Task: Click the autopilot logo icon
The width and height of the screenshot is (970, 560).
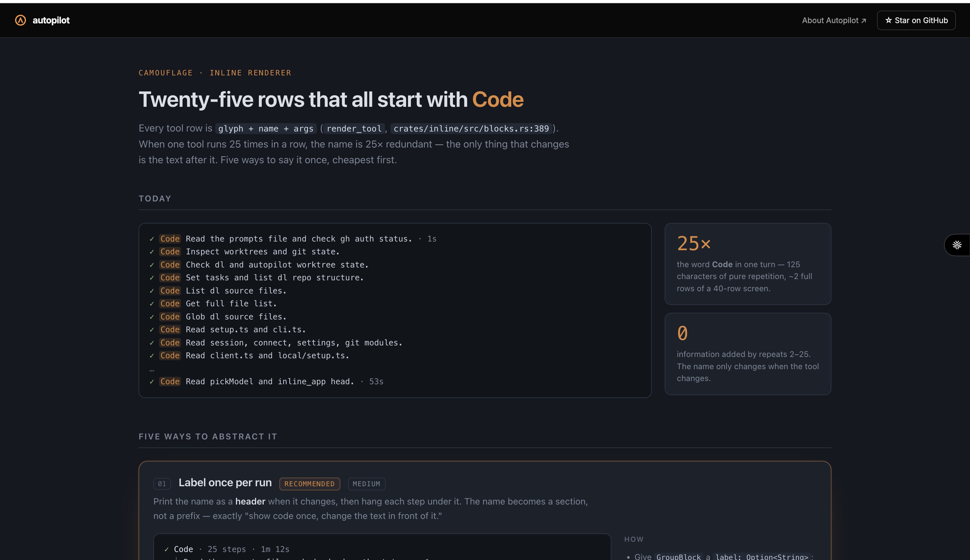Action: [x=21, y=21]
